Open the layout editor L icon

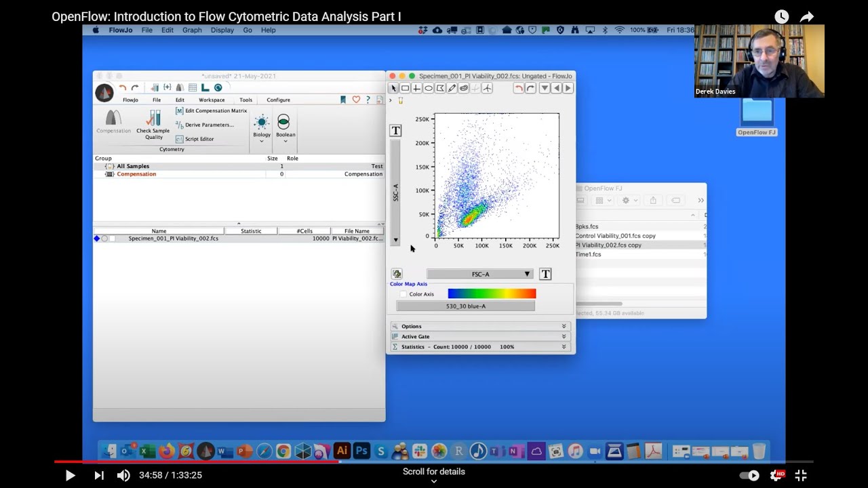coord(205,87)
